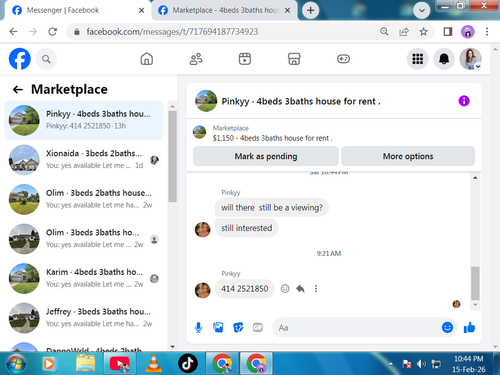This screenshot has width=500, height=375.
Task: Open the Xionaida 3beds 2baths conversation
Action: [x=84, y=160]
